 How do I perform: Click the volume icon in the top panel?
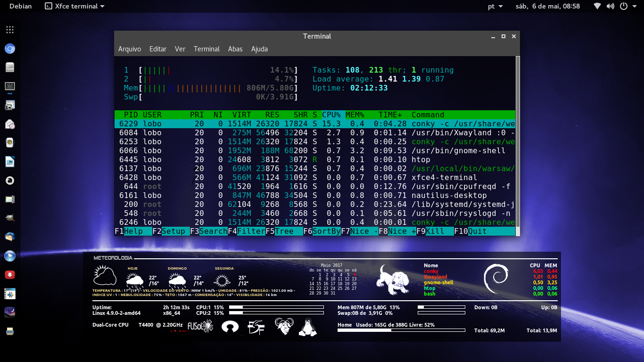click(610, 6)
